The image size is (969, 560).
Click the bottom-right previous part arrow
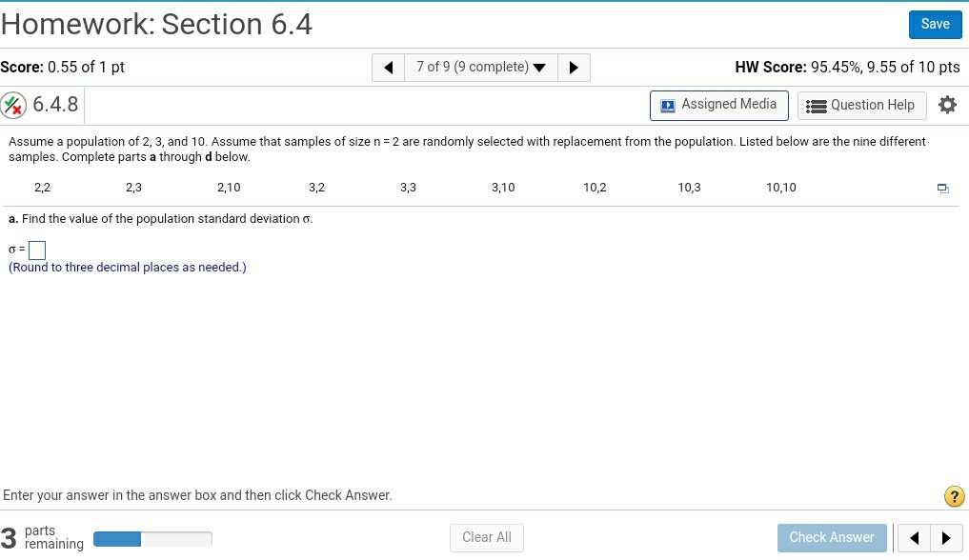(915, 538)
